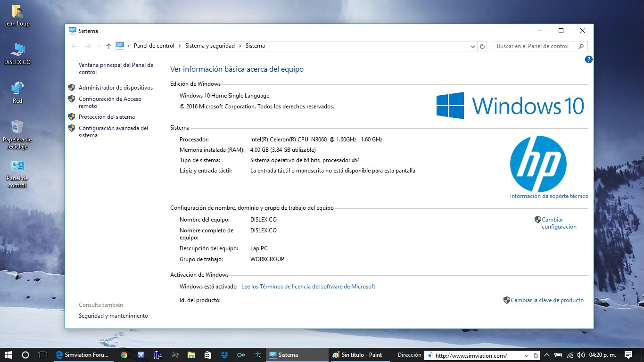Open File Explorer from the taskbar
Image resolution: width=644 pixels, height=362 pixels.
[x=191, y=355]
